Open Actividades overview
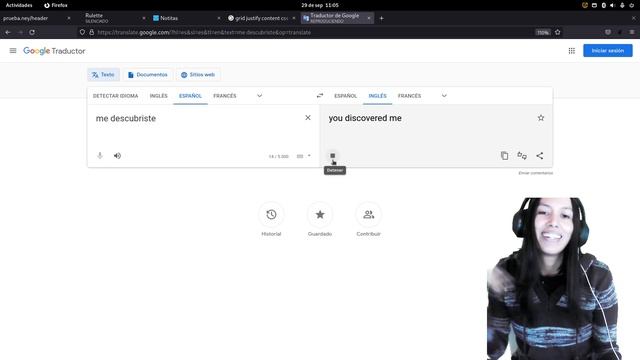 19,5
